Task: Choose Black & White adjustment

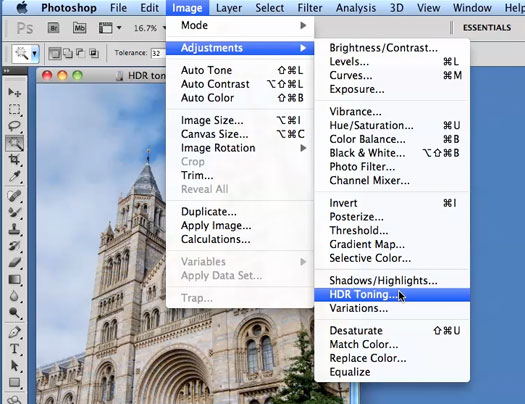Action: [x=392, y=153]
